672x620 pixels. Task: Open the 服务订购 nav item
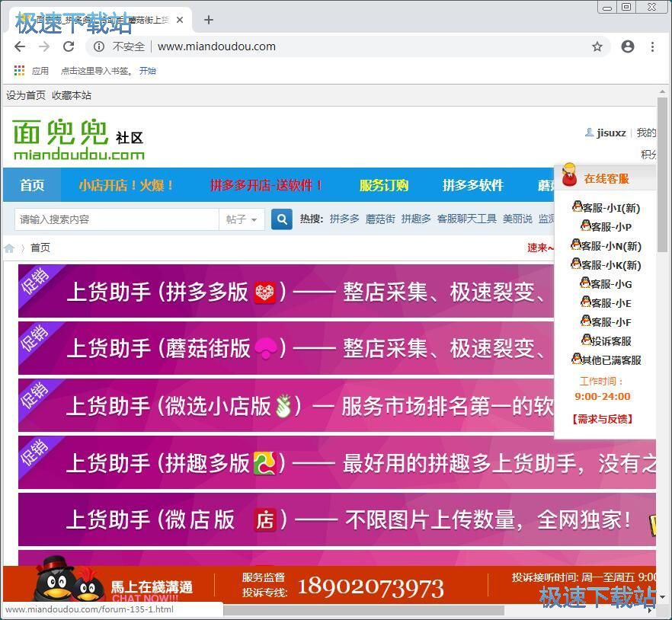click(x=383, y=185)
